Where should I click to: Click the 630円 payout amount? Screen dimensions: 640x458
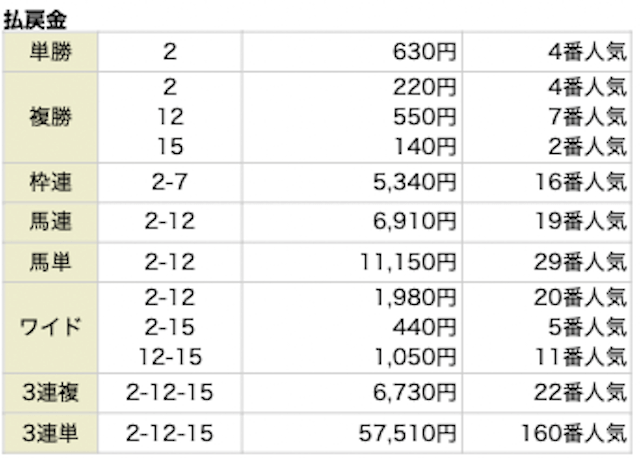pos(424,52)
